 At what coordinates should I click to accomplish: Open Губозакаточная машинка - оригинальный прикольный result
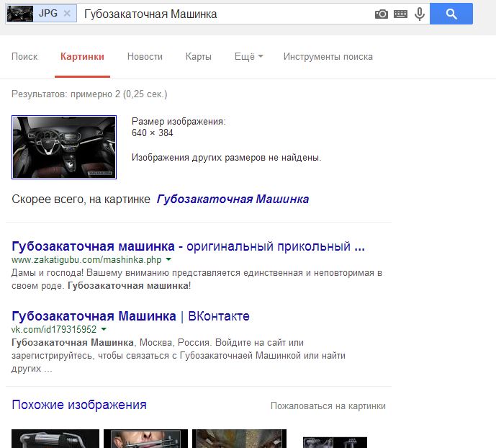pyautogui.click(x=188, y=246)
